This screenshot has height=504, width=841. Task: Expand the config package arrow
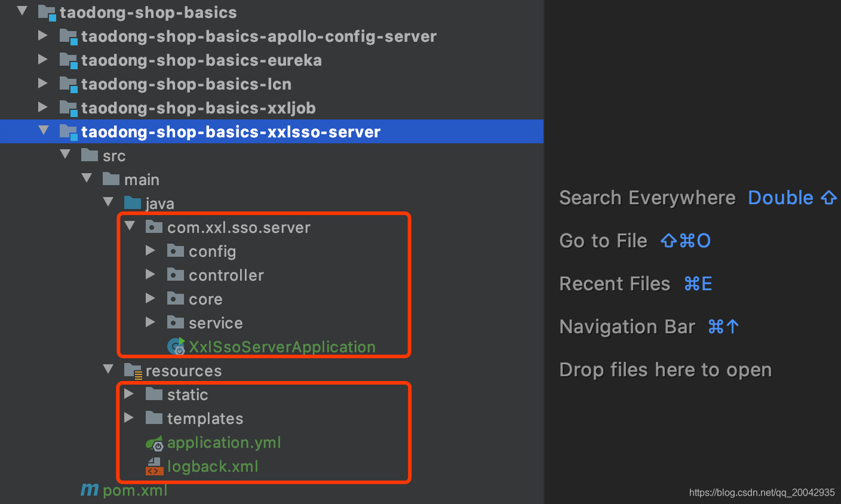click(150, 250)
